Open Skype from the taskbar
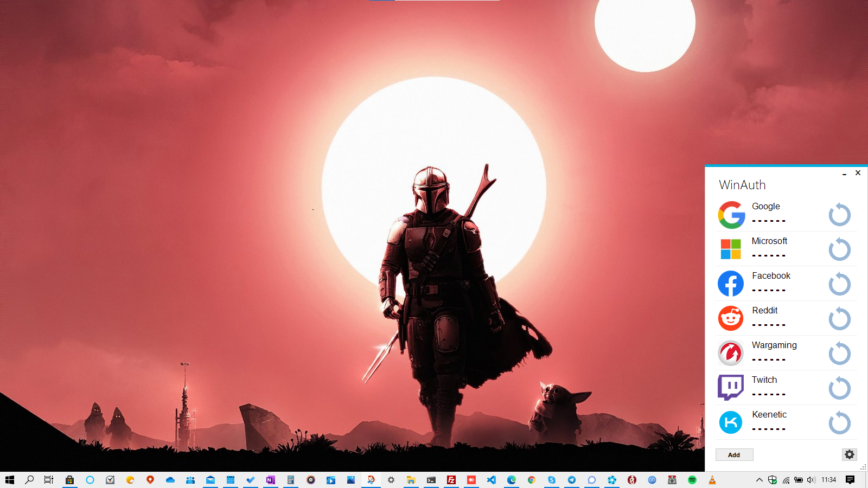 tap(552, 480)
